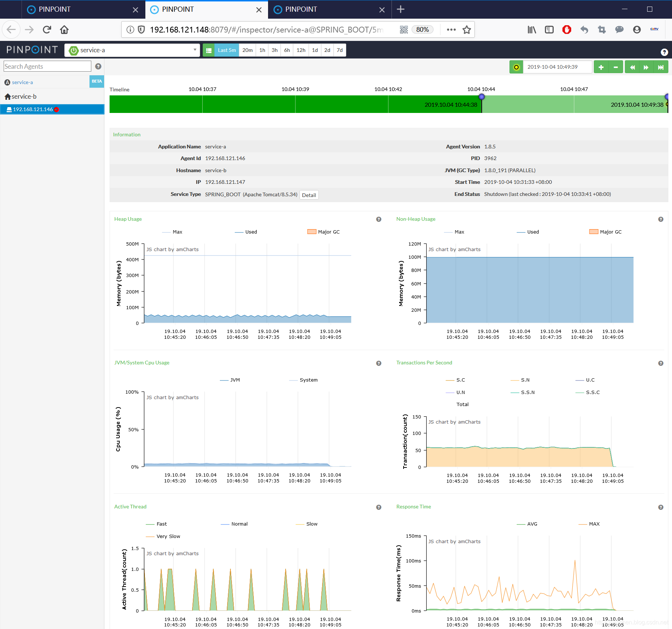
Task: Open the QR code icon in the address bar
Action: click(404, 30)
